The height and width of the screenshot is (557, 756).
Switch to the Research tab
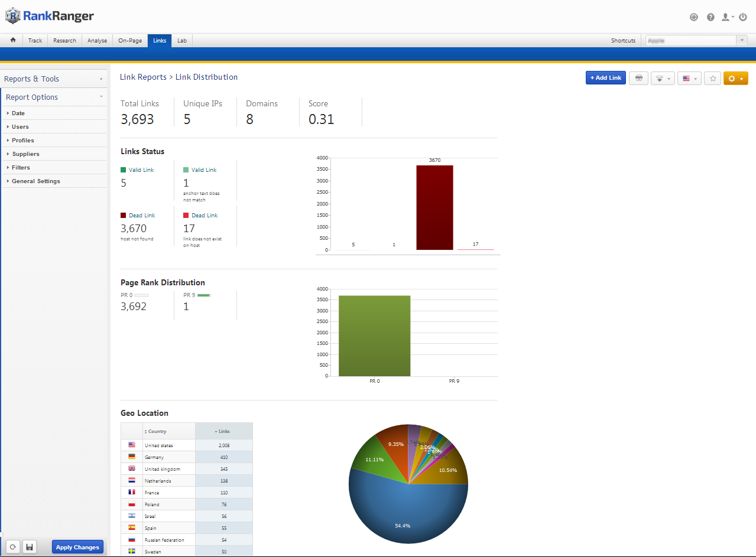coord(64,41)
